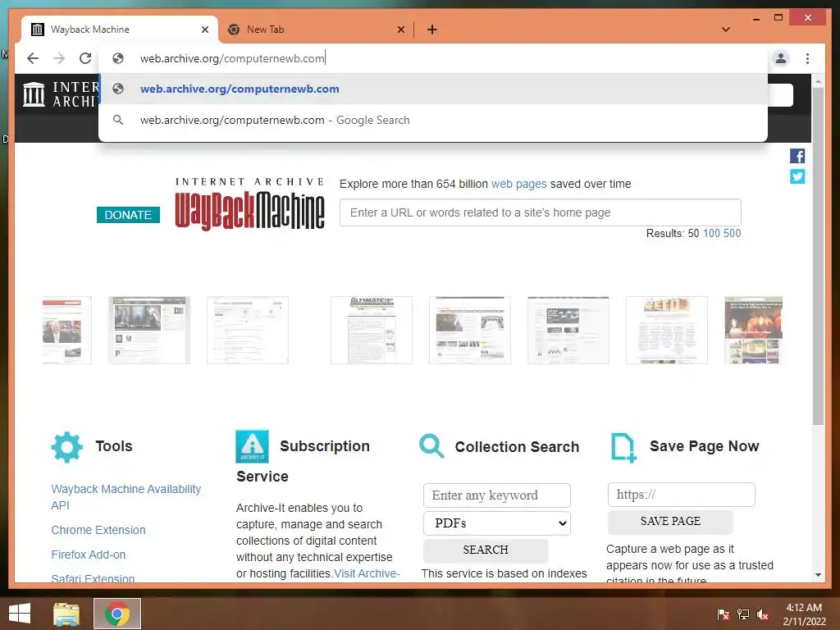Switch to the New Tab tab
Screen dimensions: 840x630
(x=316, y=30)
